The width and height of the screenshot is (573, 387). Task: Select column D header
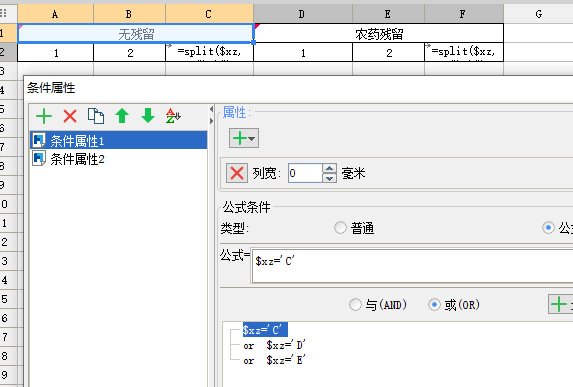[x=303, y=14]
